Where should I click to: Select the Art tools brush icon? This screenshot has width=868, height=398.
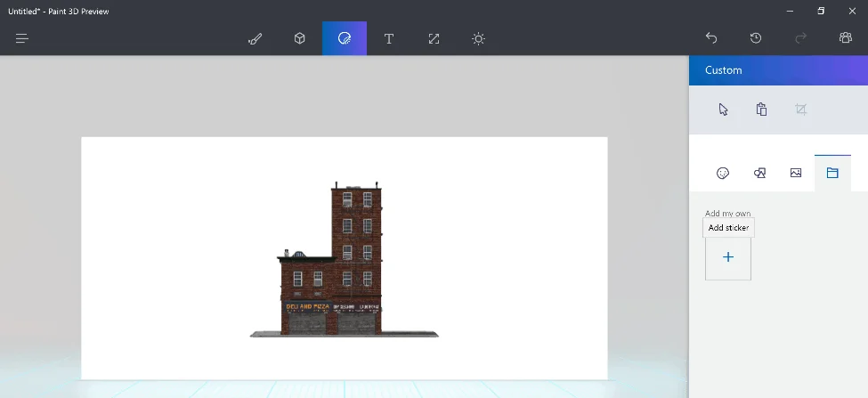click(255, 38)
